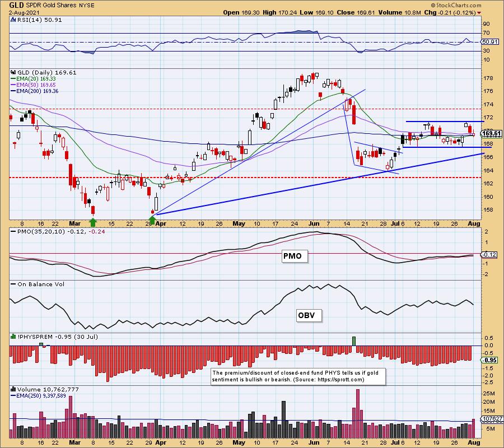This screenshot has width=504, height=448.
Task: Click the On Balance Vol legend text
Action: [x=41, y=284]
